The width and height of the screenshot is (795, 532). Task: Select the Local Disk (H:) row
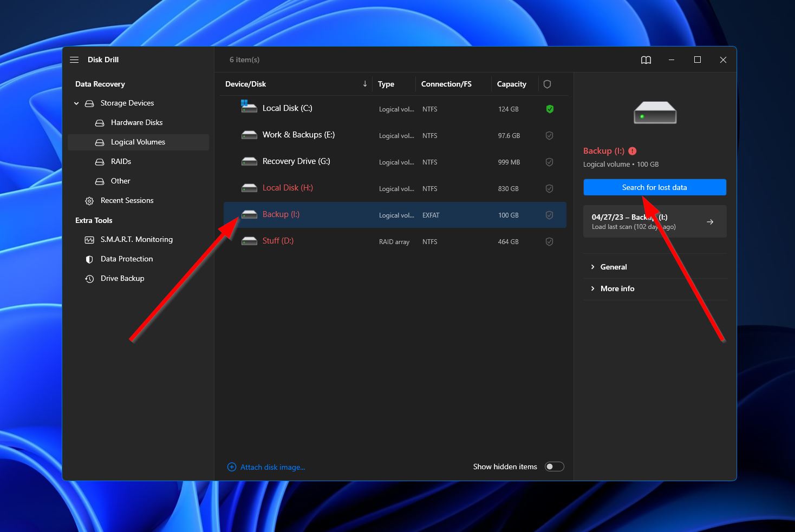395,188
